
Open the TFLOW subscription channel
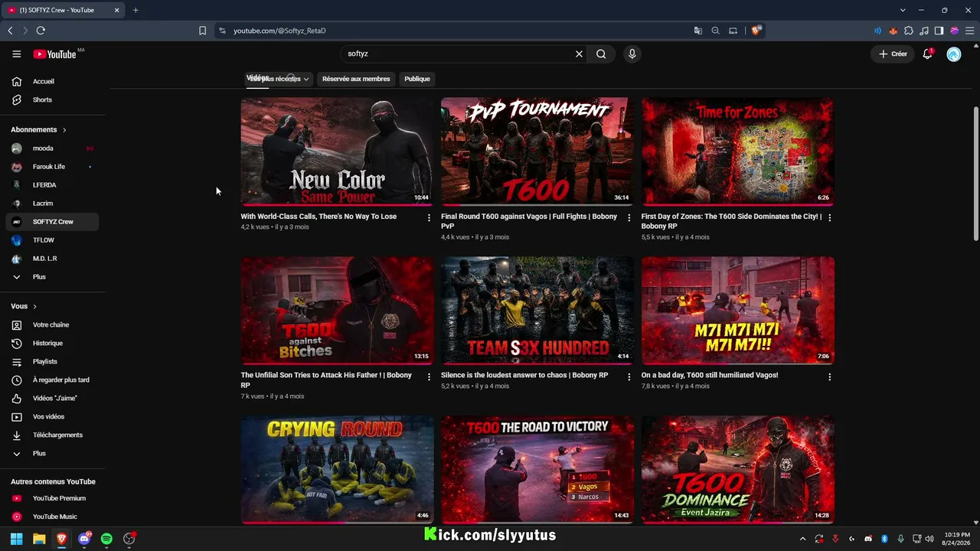point(51,240)
